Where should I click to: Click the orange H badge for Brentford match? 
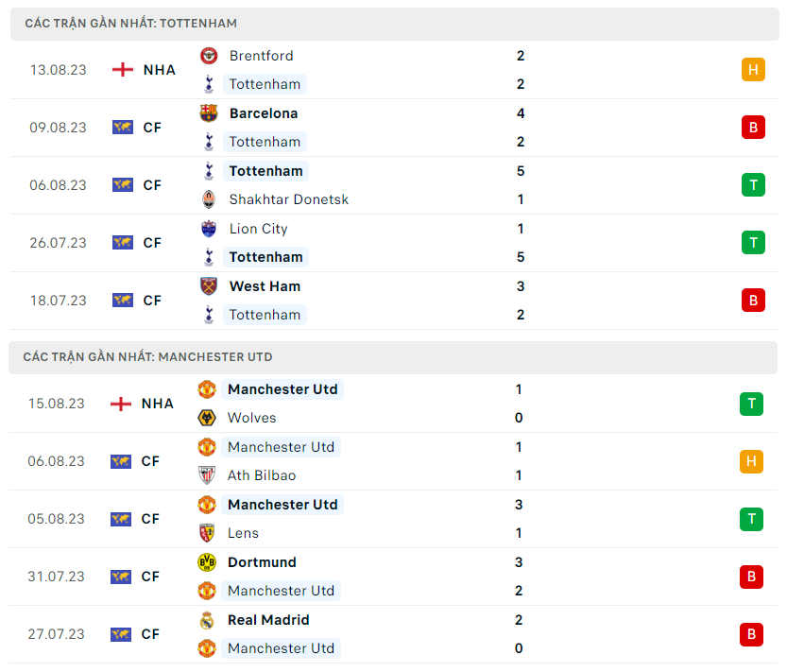point(753,70)
